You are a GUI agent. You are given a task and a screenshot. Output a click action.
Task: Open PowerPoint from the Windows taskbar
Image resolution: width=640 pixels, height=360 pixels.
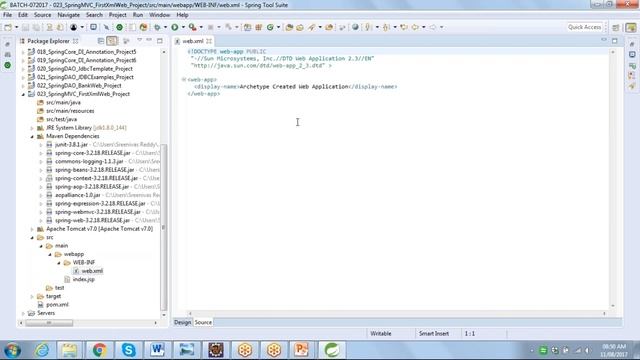[302, 350]
